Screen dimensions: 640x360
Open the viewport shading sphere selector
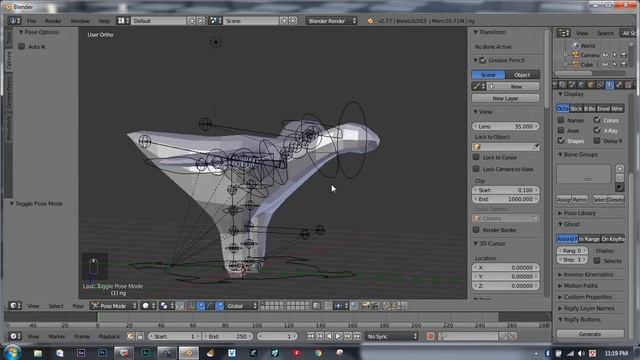point(147,305)
